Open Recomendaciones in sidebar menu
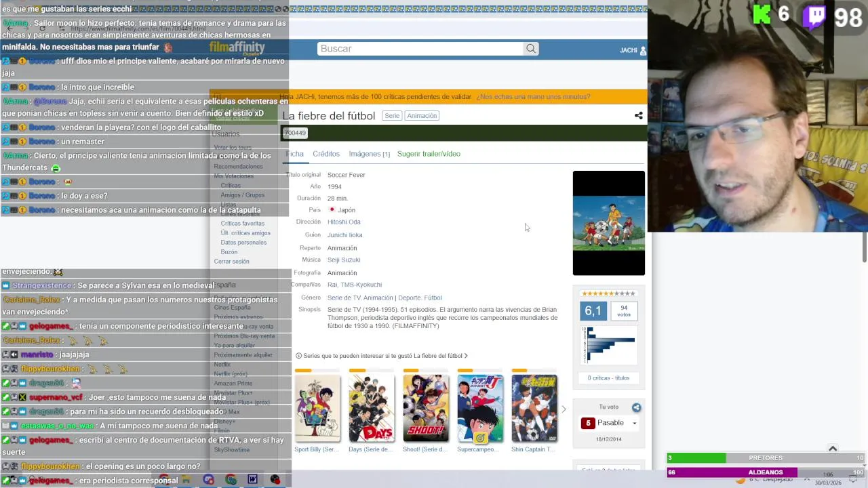 [238, 167]
